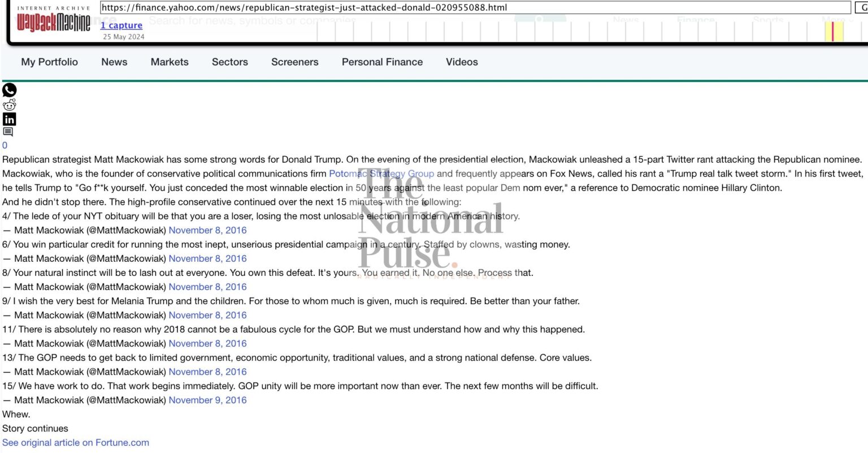The width and height of the screenshot is (868, 453).
Task: Open My Portfolio in navigation bar
Action: point(50,62)
